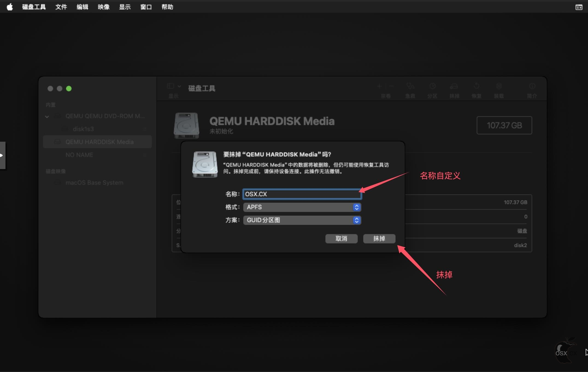
Task: Click the 抹掉 erase toolbar icon
Action: 454,86
